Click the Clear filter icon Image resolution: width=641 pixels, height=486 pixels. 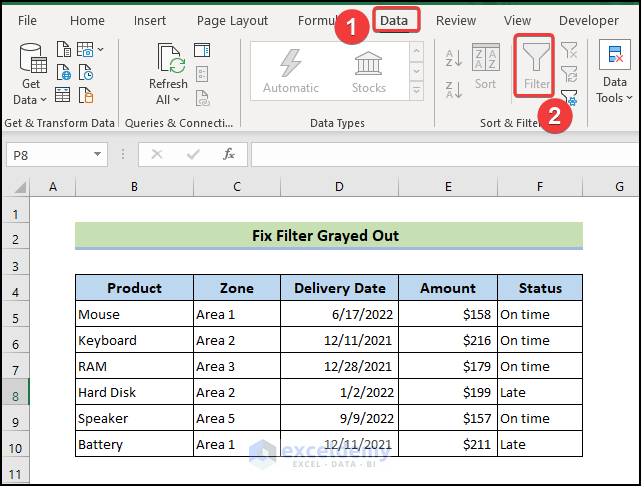pyautogui.click(x=569, y=50)
